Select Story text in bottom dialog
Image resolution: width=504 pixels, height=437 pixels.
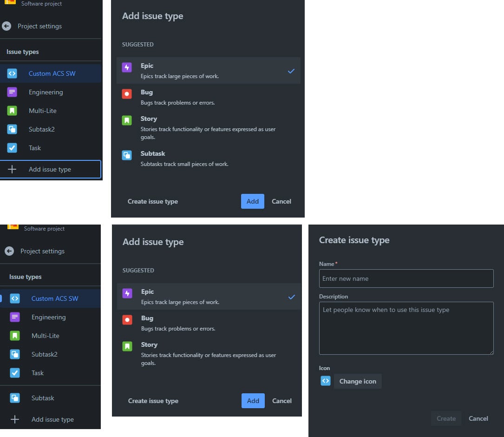pos(149,344)
